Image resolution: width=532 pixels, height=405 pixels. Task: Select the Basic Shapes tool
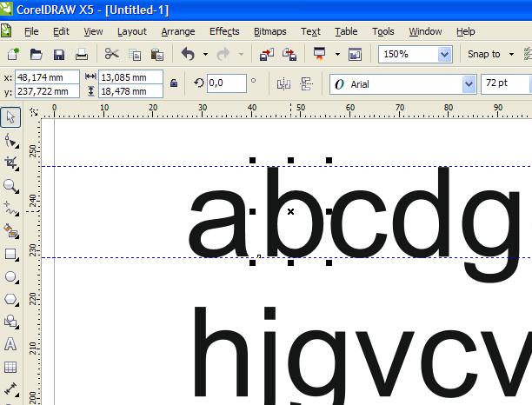click(10, 322)
